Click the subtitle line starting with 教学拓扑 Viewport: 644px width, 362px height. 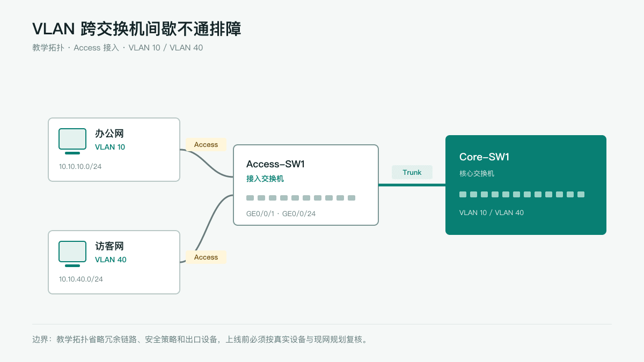tap(118, 48)
